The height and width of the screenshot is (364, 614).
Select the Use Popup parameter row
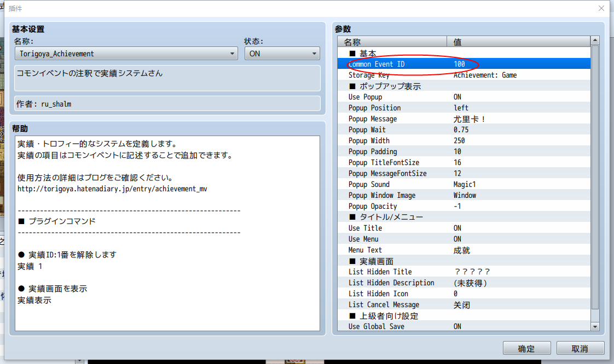(x=464, y=97)
